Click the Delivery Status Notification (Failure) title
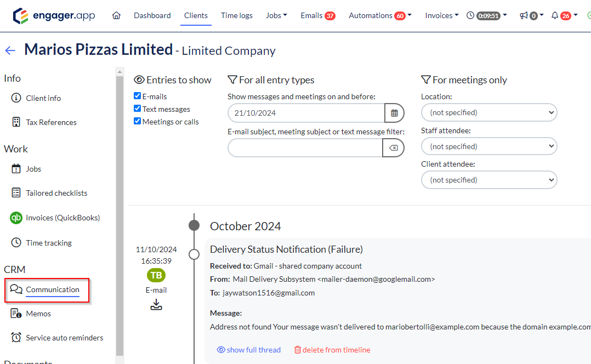This screenshot has width=591, height=364. tap(286, 249)
